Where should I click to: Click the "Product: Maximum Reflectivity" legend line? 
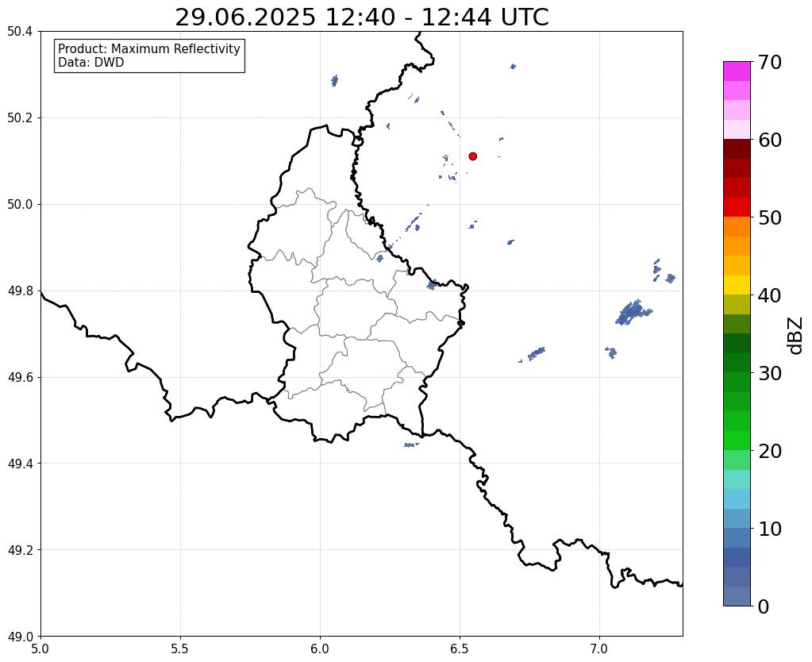point(149,48)
